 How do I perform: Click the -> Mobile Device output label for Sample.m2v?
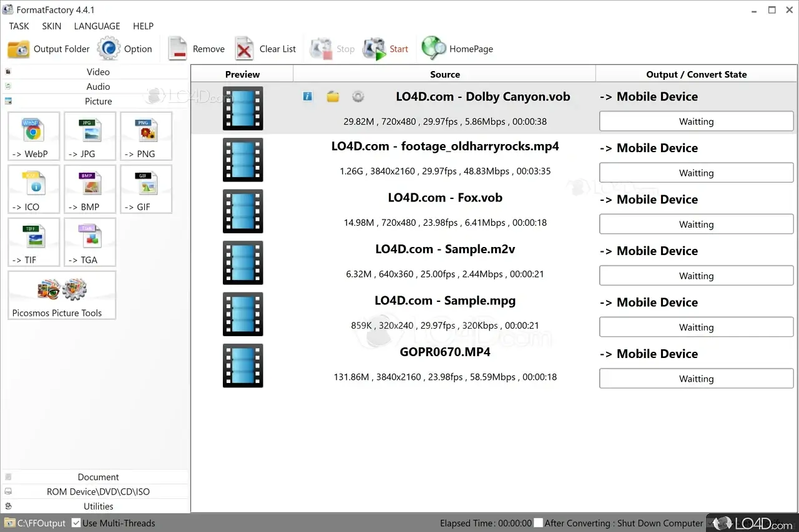coord(649,251)
